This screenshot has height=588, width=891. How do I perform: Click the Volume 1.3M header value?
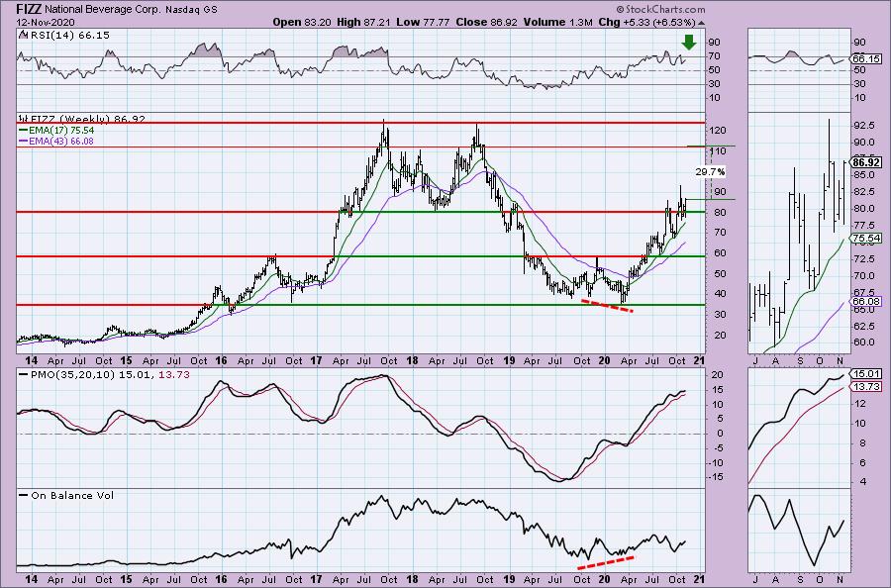click(x=558, y=22)
